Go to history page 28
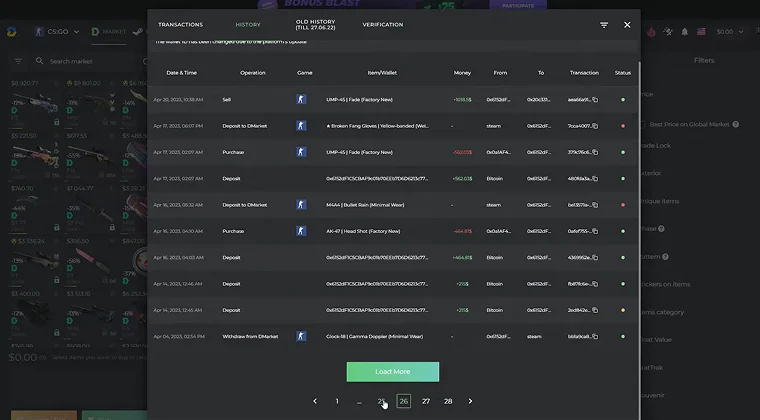 point(448,401)
